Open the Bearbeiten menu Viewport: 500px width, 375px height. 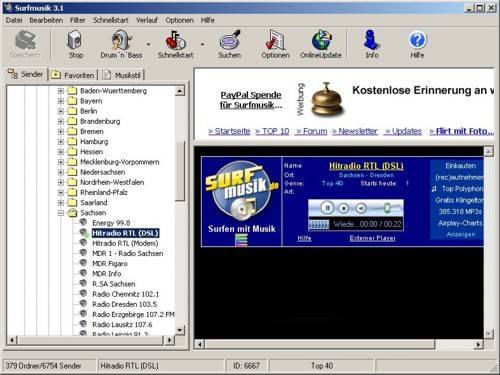(x=46, y=20)
